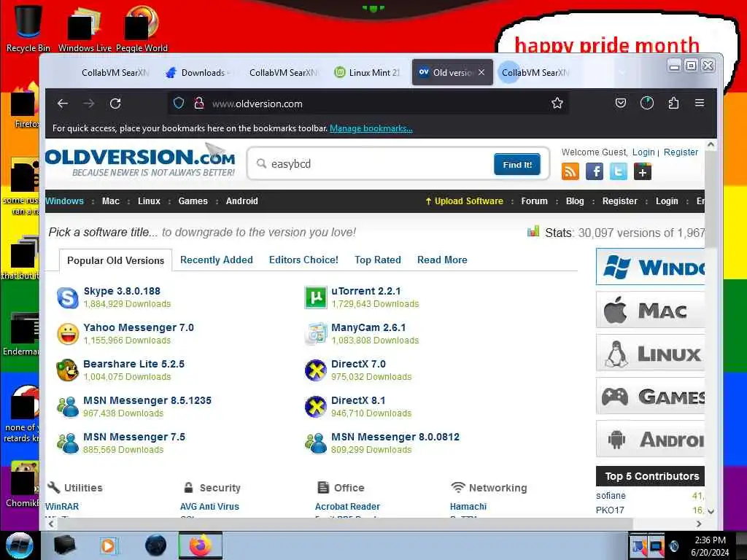Click the Skype application icon
The width and height of the screenshot is (747, 560).
click(x=68, y=297)
